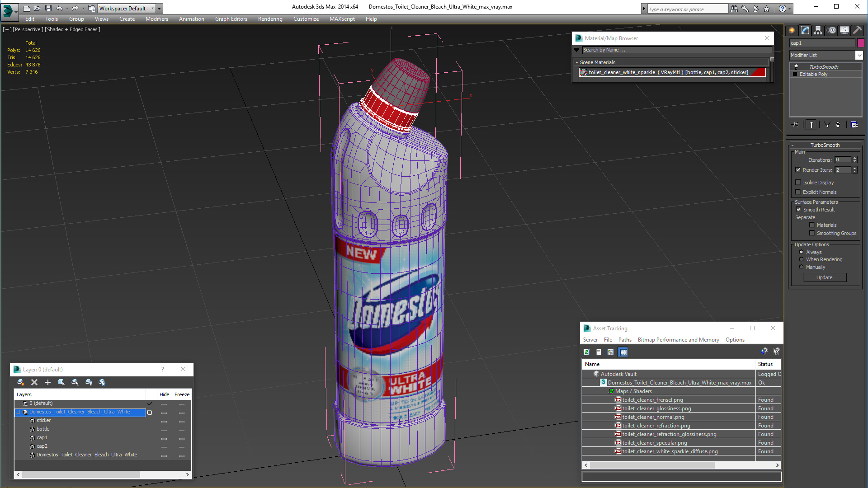Collapse the Domestos layer tree node
This screenshot has height=488, width=868.
(18, 412)
